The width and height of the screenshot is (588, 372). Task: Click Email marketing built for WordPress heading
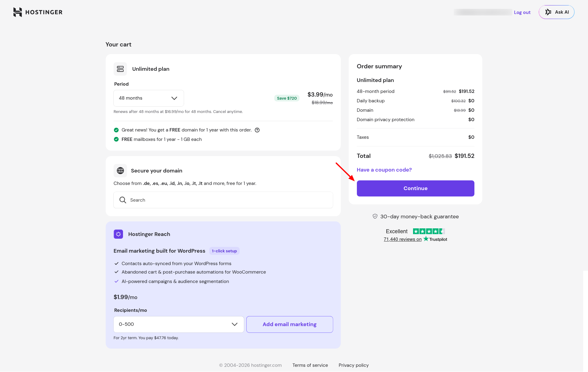point(159,251)
